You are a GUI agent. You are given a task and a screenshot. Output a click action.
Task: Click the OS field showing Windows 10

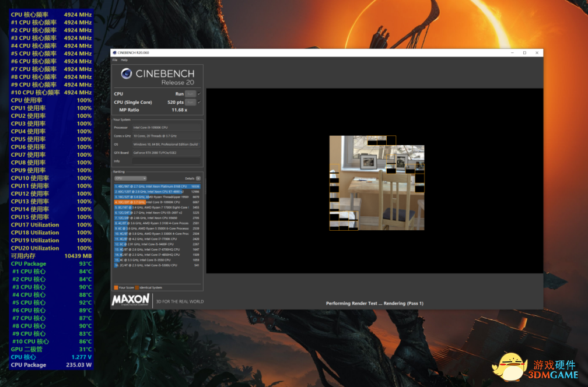point(166,144)
